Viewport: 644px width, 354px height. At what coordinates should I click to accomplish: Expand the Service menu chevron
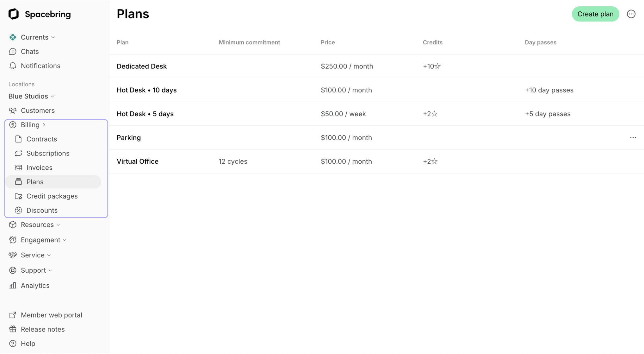point(49,255)
